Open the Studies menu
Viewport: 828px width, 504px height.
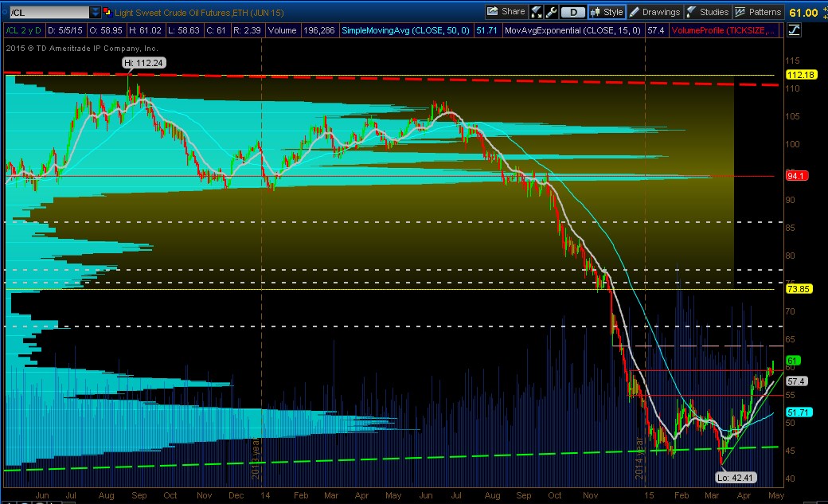pyautogui.click(x=708, y=12)
